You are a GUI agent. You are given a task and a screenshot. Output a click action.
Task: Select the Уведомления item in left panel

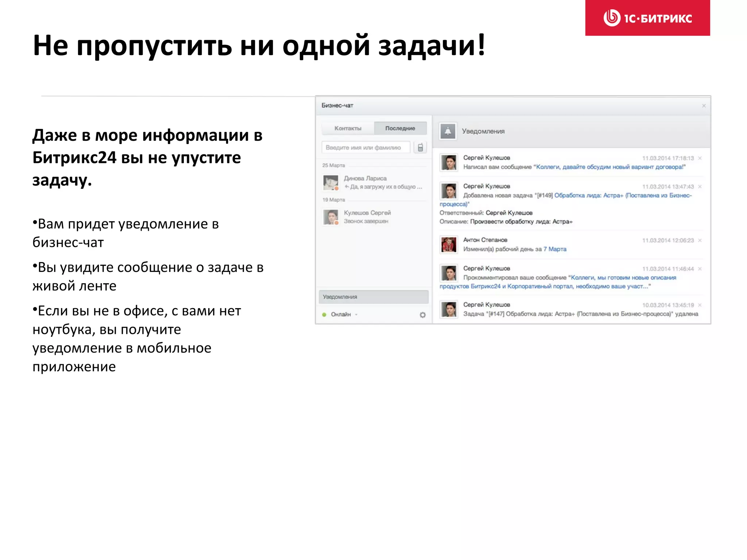(x=373, y=297)
